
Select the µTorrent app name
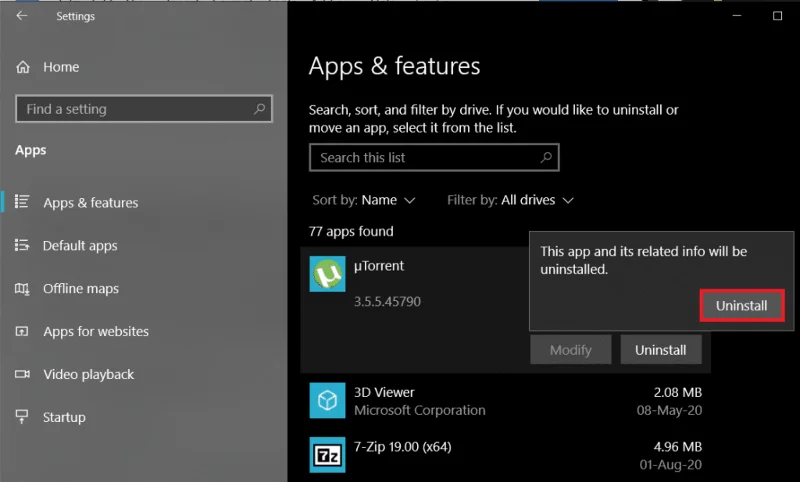point(379,266)
